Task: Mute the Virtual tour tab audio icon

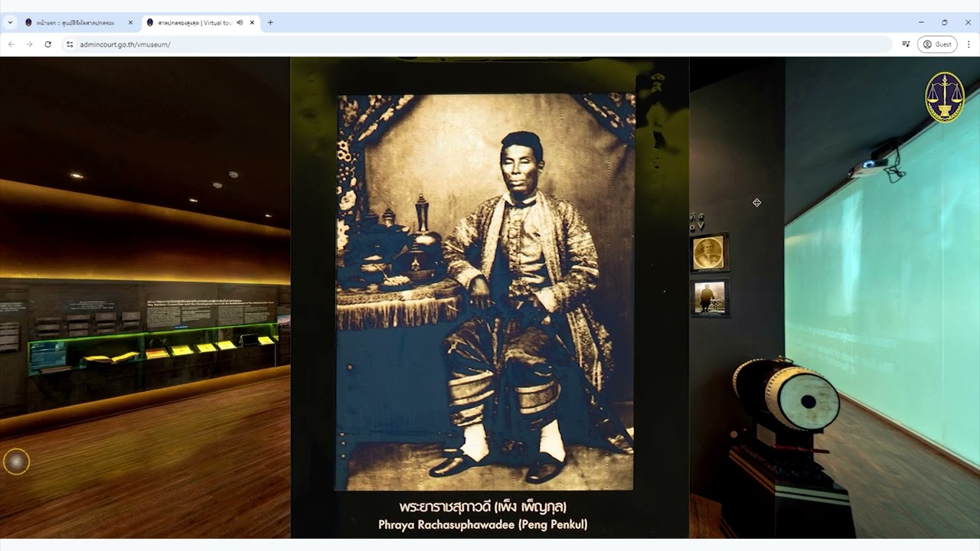Action: click(x=240, y=23)
